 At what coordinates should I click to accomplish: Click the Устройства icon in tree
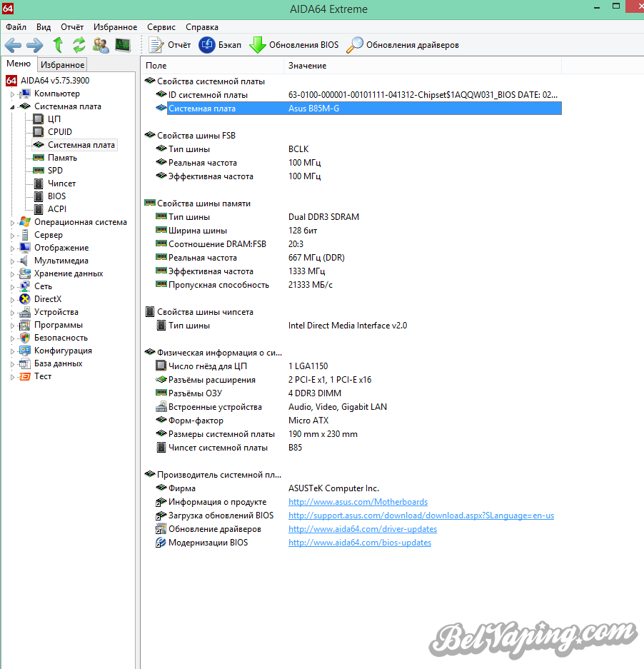(x=25, y=312)
